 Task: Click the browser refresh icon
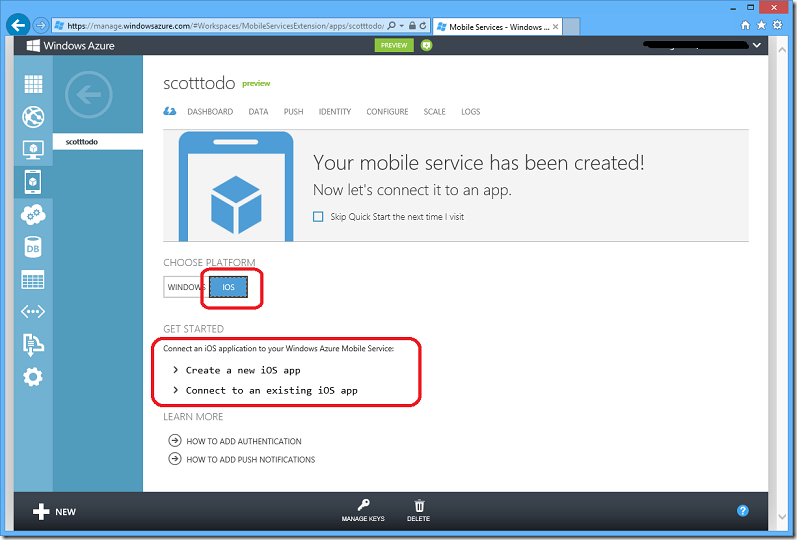[423, 25]
